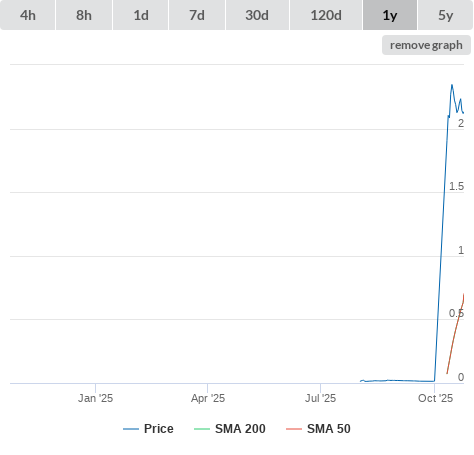Switch to the 7d range tab

197,15
